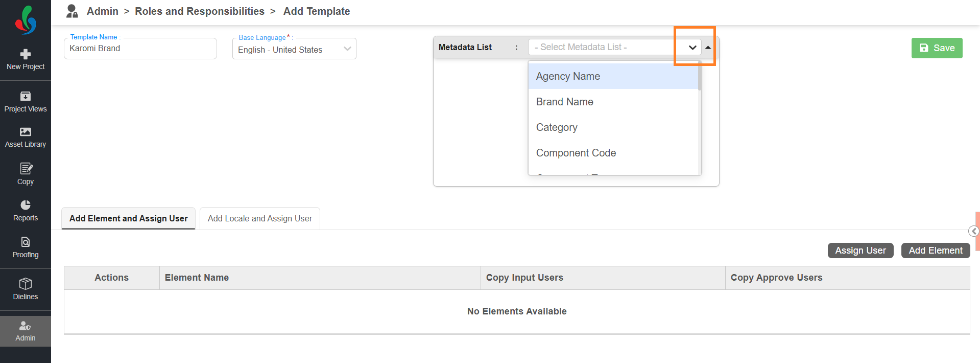Open the Copy module icon
The height and width of the screenshot is (363, 980).
(x=26, y=169)
